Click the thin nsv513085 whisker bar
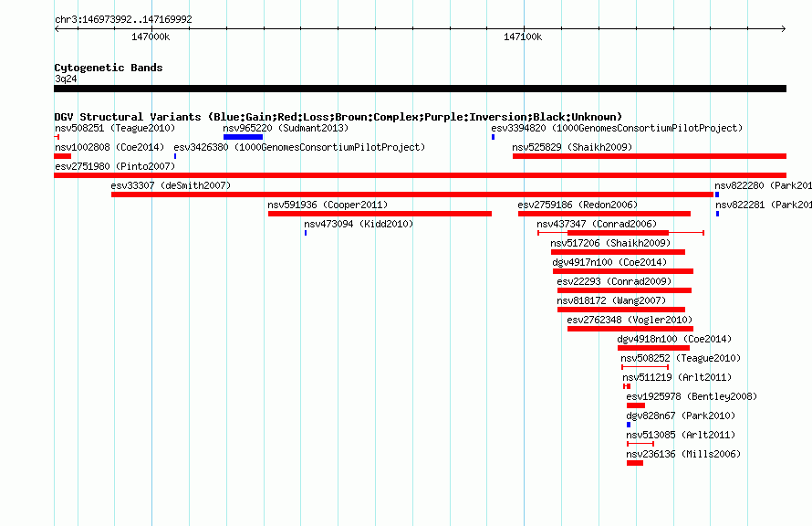 point(640,444)
